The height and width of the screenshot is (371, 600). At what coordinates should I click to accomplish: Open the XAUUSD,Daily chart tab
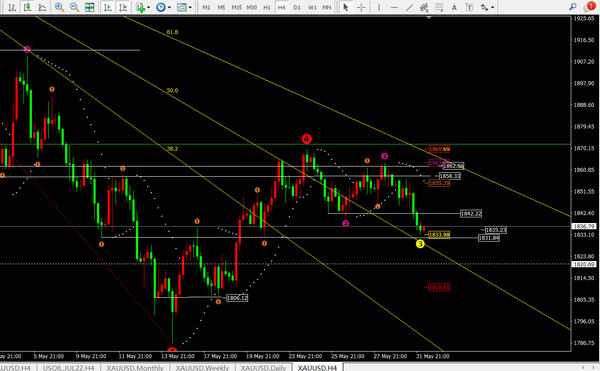point(263,368)
